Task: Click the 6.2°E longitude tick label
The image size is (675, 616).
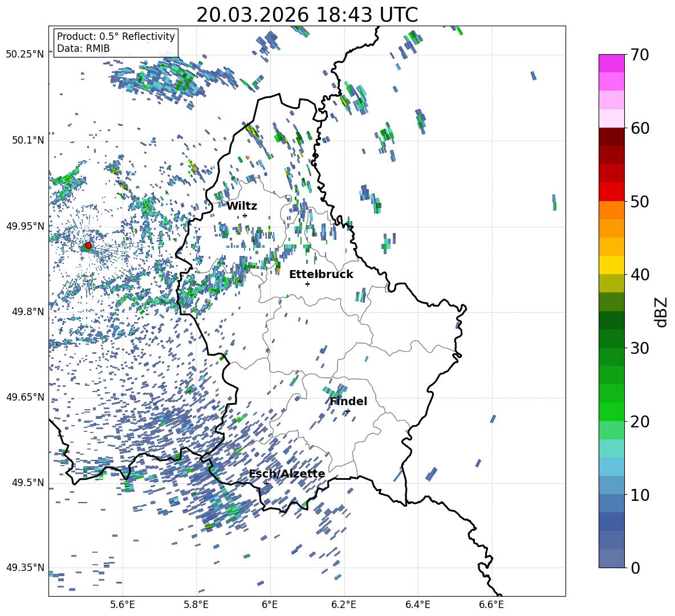Action: pyautogui.click(x=344, y=604)
